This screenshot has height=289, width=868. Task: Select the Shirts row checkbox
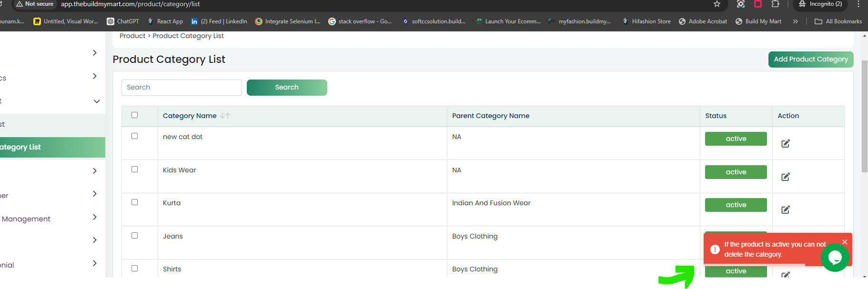click(x=135, y=269)
